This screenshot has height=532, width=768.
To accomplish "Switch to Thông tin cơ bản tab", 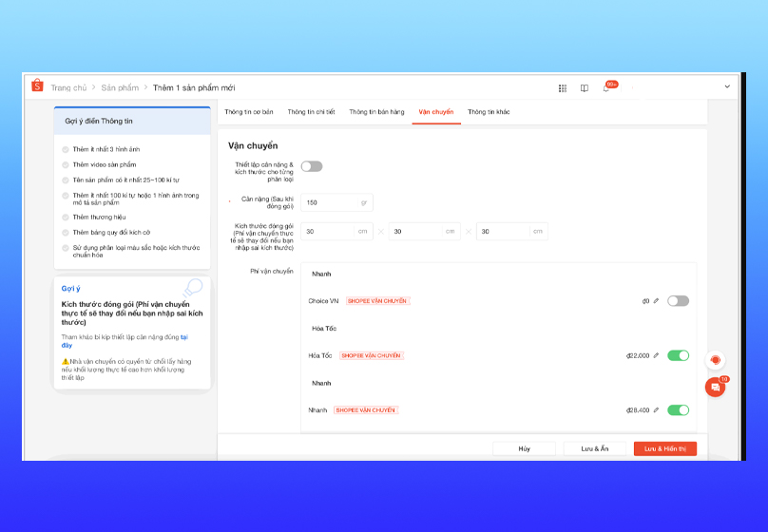I will (x=249, y=112).
